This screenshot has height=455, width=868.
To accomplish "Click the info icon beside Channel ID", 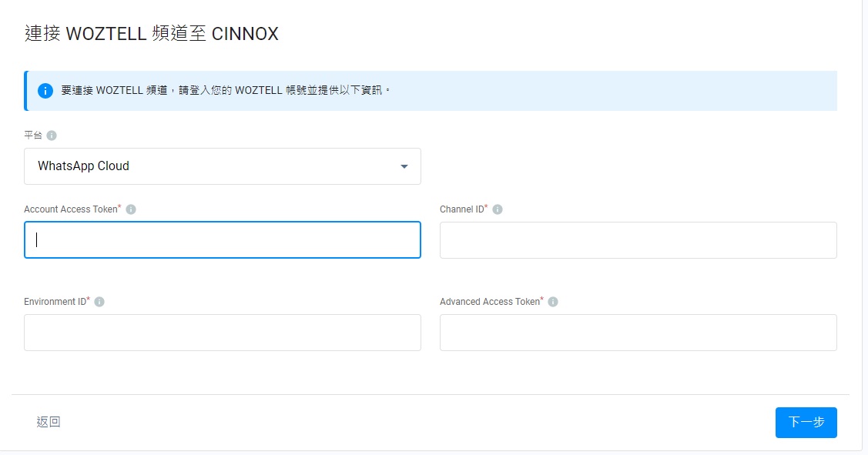I will tap(498, 209).
